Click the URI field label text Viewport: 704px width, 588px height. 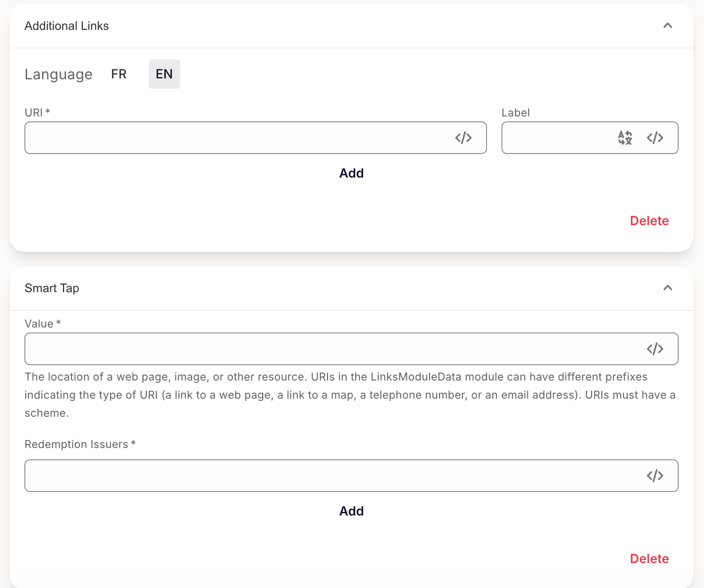[34, 113]
